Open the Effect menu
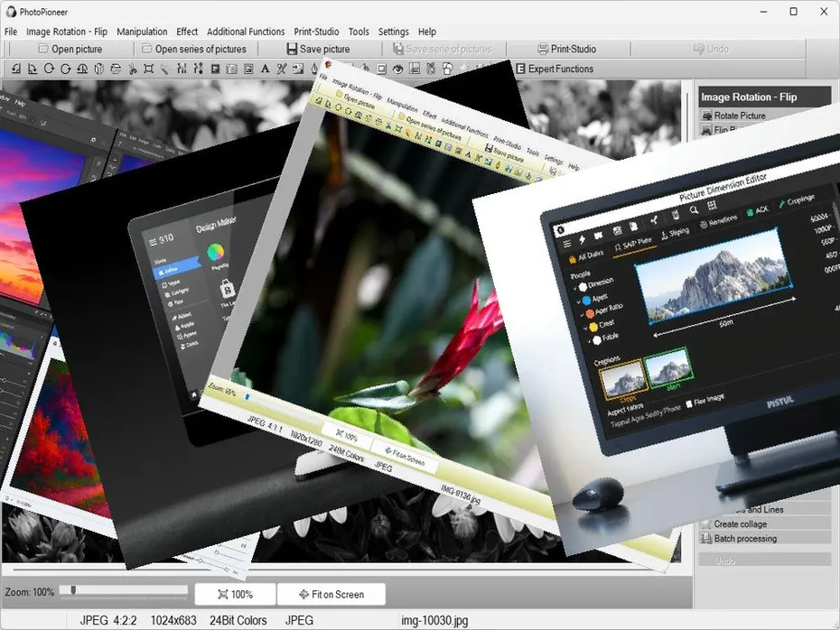The width and height of the screenshot is (840, 630). (187, 32)
